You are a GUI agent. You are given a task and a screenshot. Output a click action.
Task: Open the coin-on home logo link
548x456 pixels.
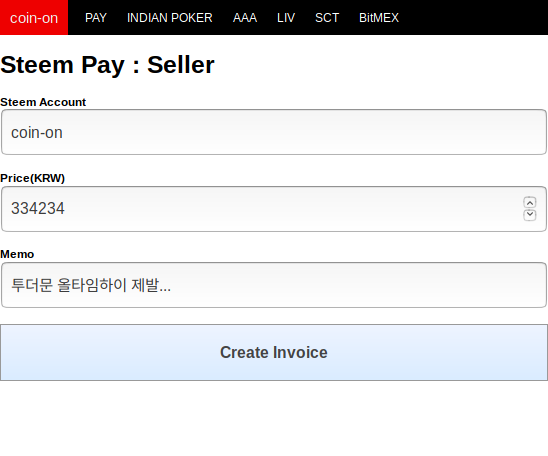click(34, 17)
